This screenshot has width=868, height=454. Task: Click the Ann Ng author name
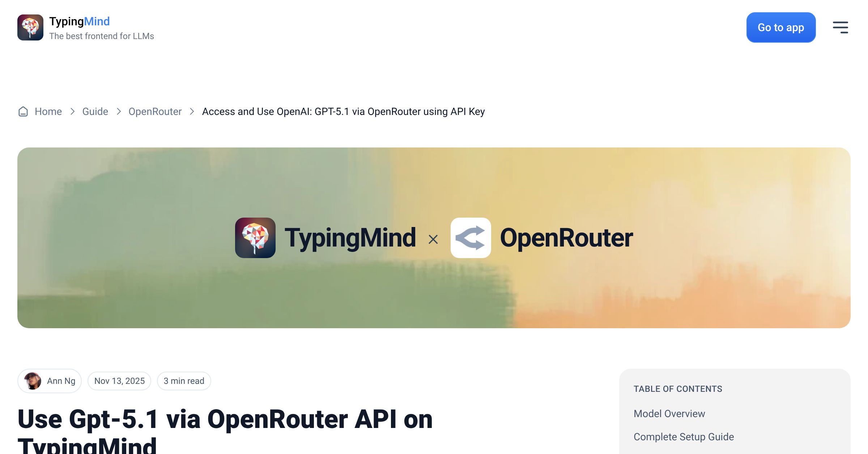pyautogui.click(x=61, y=381)
